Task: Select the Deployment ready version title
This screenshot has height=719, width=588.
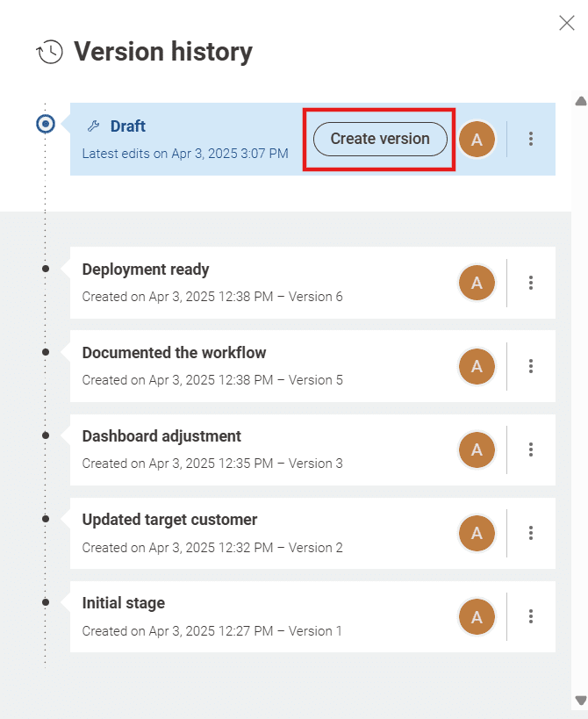Action: coord(146,270)
